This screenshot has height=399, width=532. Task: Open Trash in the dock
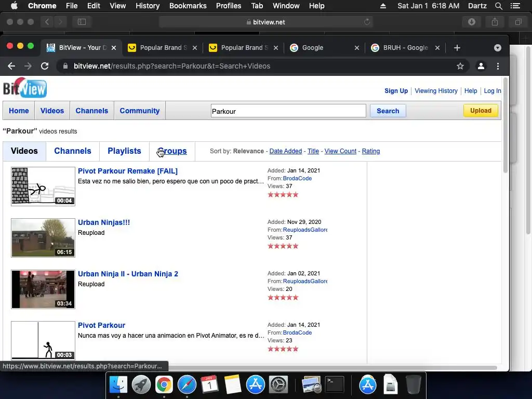pyautogui.click(x=413, y=385)
